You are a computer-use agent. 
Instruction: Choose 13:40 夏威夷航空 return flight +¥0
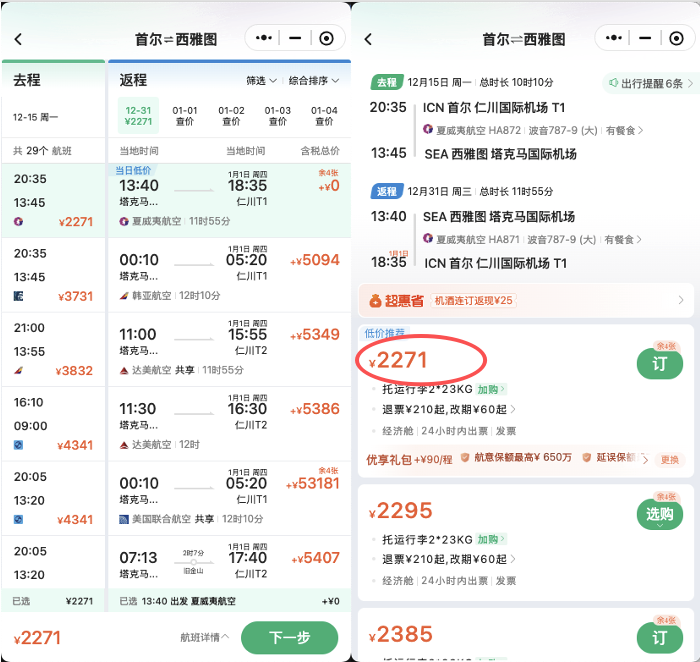pyautogui.click(x=229, y=200)
